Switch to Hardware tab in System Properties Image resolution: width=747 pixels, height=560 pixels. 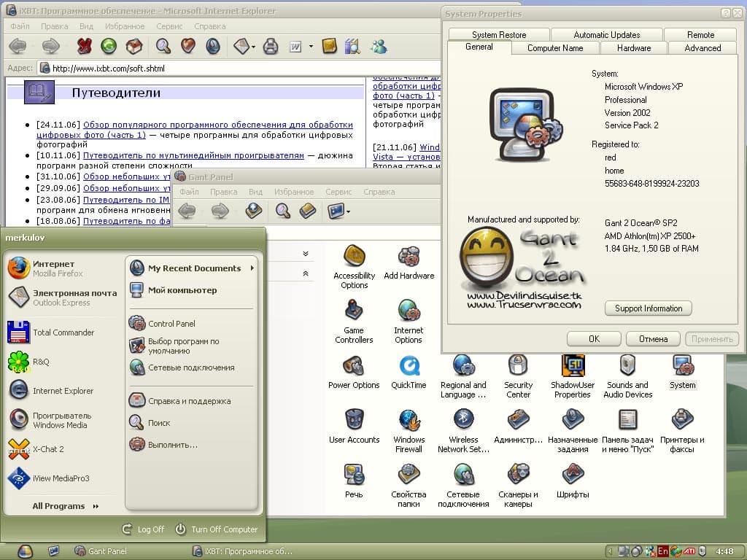[634, 48]
